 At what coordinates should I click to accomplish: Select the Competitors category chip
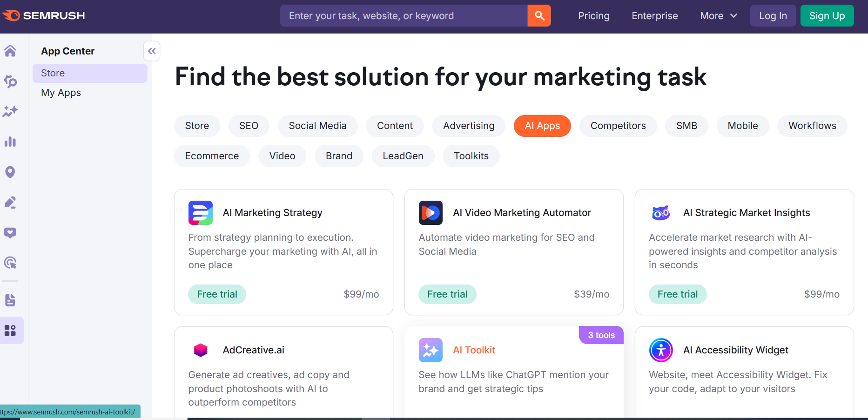click(x=618, y=126)
